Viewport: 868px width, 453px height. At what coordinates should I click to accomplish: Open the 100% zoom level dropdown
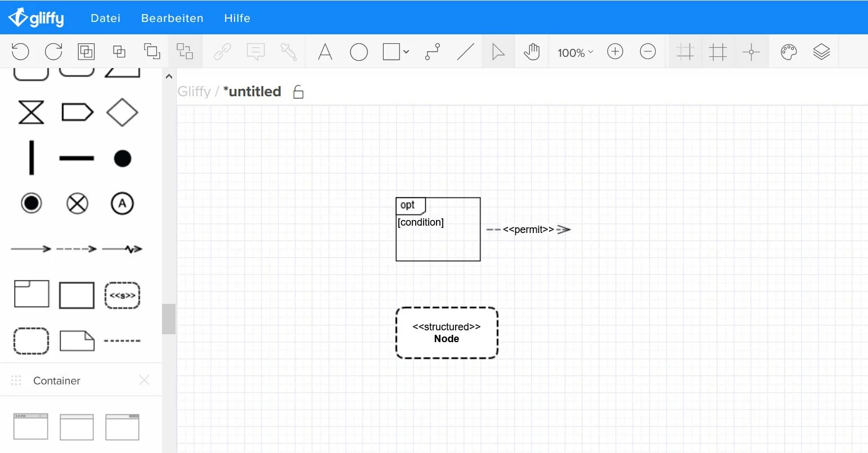[575, 52]
